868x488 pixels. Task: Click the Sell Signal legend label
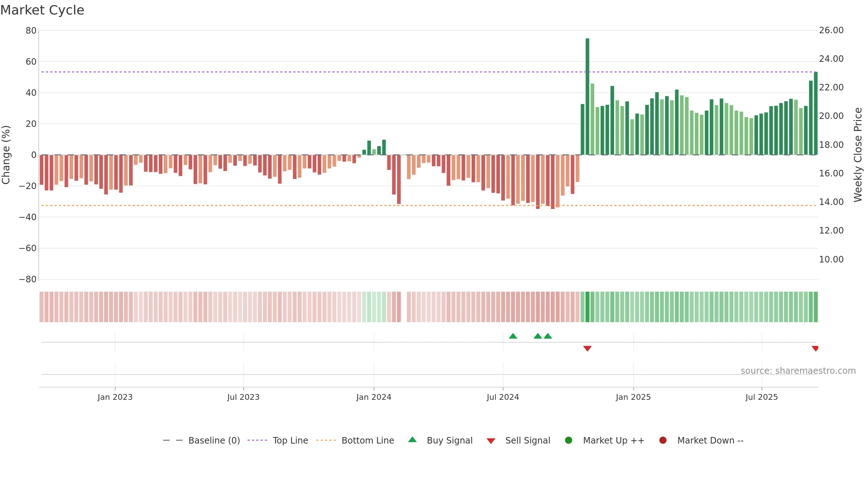(x=528, y=440)
